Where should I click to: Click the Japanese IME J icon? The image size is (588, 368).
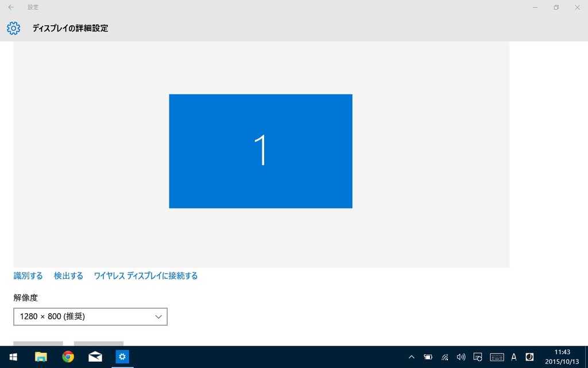[x=529, y=357]
